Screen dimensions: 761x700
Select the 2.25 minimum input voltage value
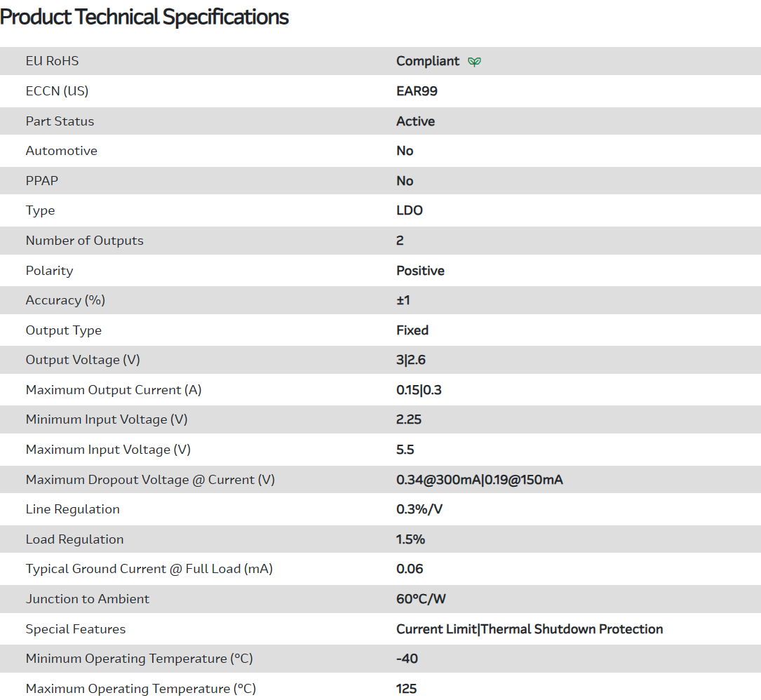point(409,419)
